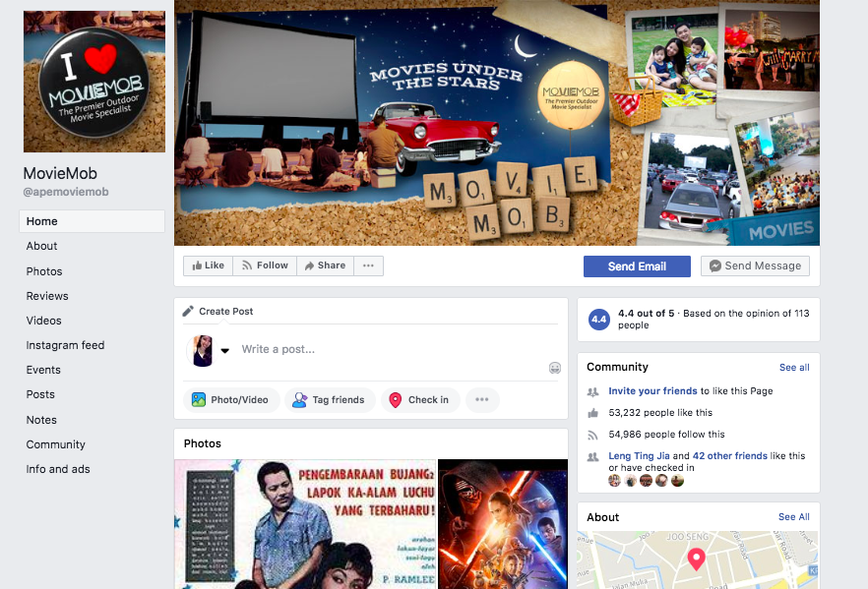Open the emoji picker in the post composer
The image size is (868, 589).
click(555, 367)
